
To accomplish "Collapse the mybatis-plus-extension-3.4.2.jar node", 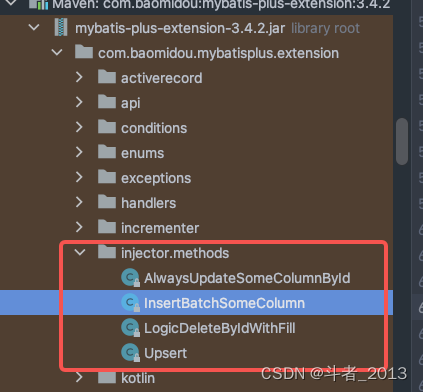I will tap(34, 27).
